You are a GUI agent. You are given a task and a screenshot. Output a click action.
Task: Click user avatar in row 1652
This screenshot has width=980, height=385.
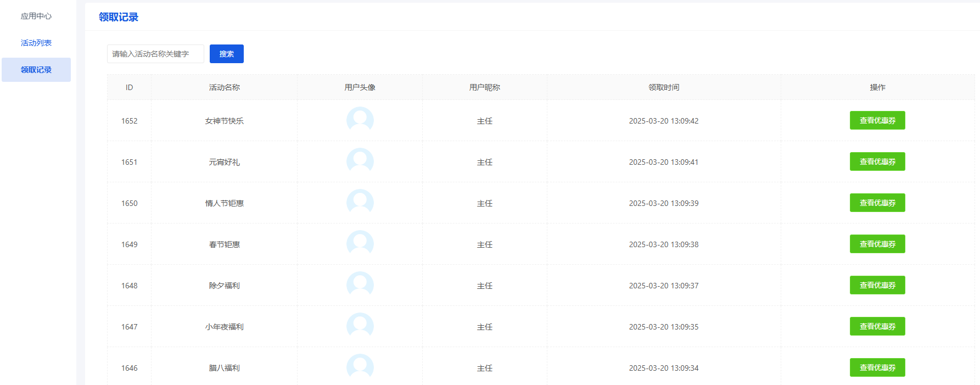click(x=360, y=120)
